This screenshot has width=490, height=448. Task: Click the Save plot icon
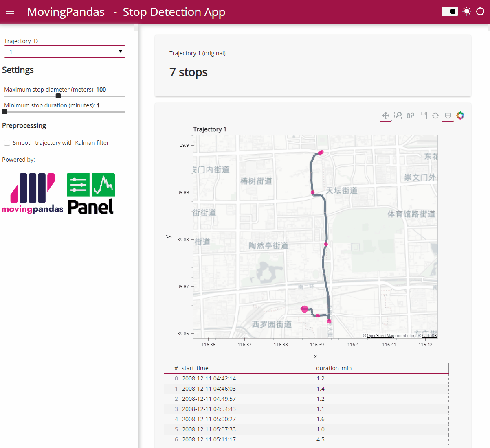tap(423, 116)
